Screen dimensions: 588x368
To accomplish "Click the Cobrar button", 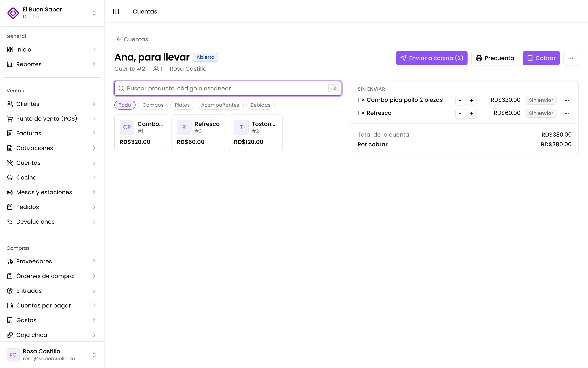I will click(541, 58).
